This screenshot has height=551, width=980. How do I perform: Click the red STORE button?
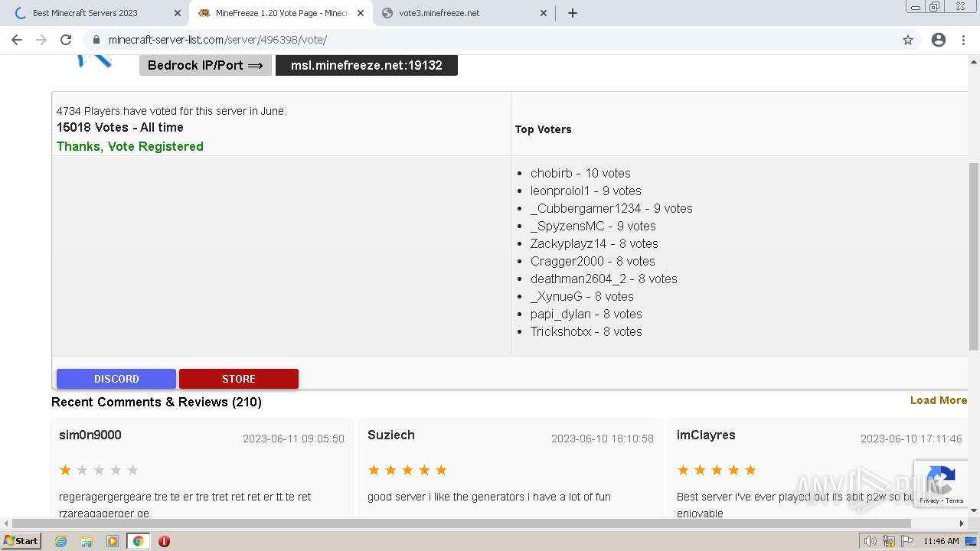[239, 379]
